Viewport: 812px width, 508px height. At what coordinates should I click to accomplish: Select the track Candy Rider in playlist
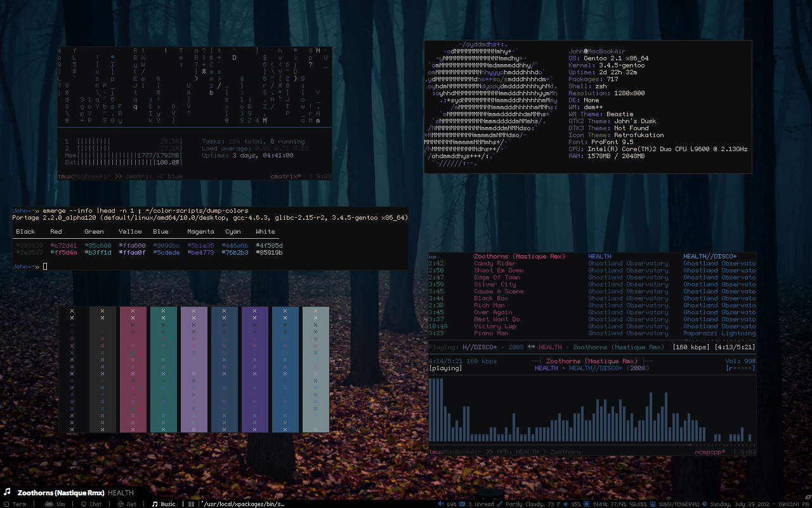495,264
